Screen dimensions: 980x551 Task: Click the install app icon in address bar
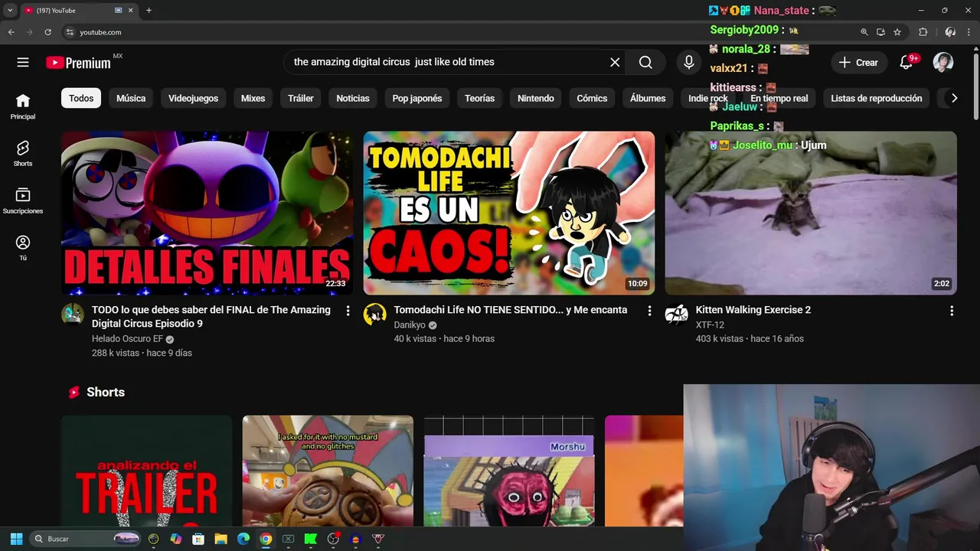(x=880, y=32)
